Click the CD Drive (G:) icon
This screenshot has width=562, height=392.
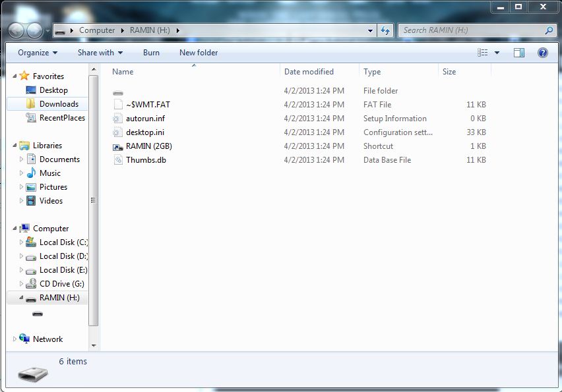click(x=30, y=284)
